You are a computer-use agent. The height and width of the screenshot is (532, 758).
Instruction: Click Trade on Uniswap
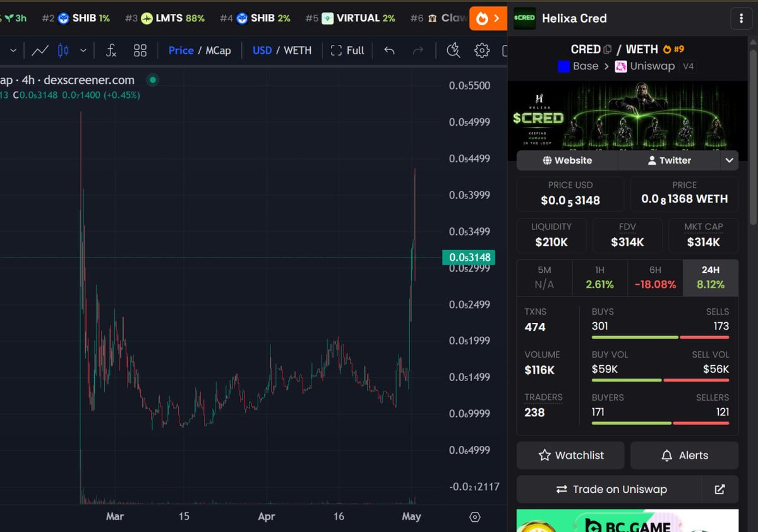[x=611, y=490]
